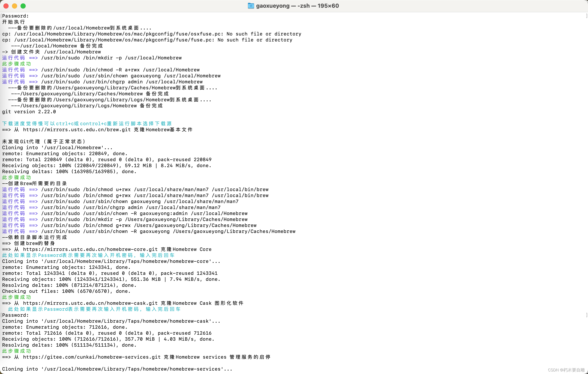Click the green zoom window button
Screen dimensions: 588x374
click(23, 6)
